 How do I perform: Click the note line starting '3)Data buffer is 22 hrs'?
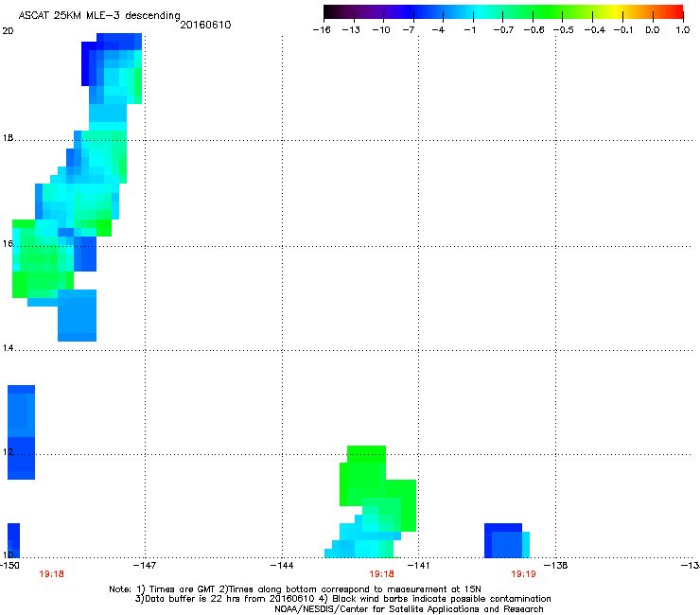tap(342, 599)
